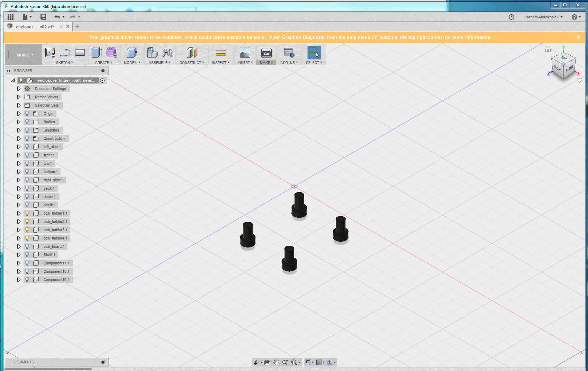
Task: Select the Measure inspect icon
Action: [x=221, y=53]
